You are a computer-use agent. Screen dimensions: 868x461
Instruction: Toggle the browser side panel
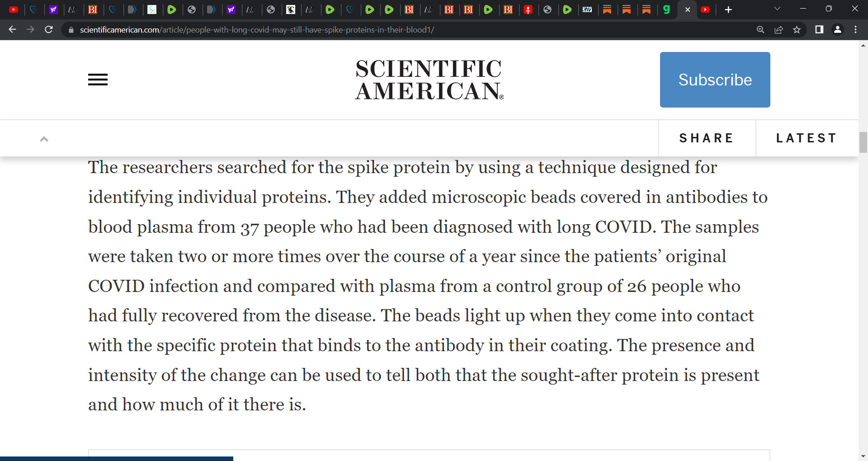[x=819, y=29]
